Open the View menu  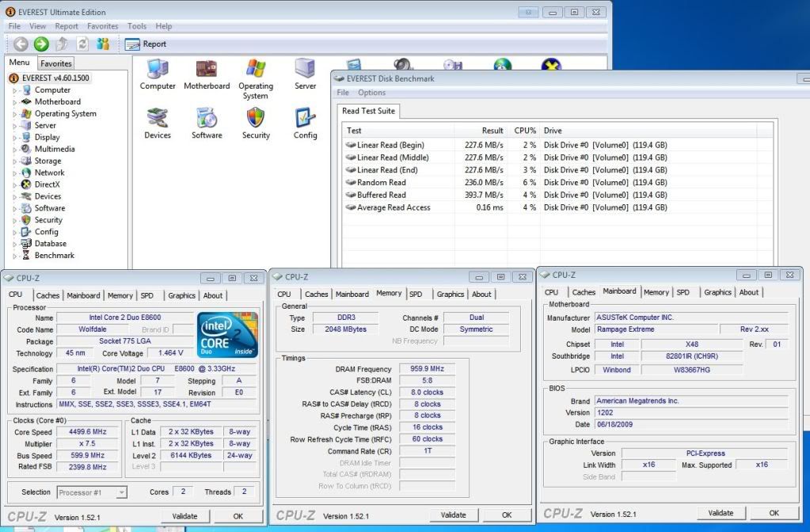(x=37, y=26)
